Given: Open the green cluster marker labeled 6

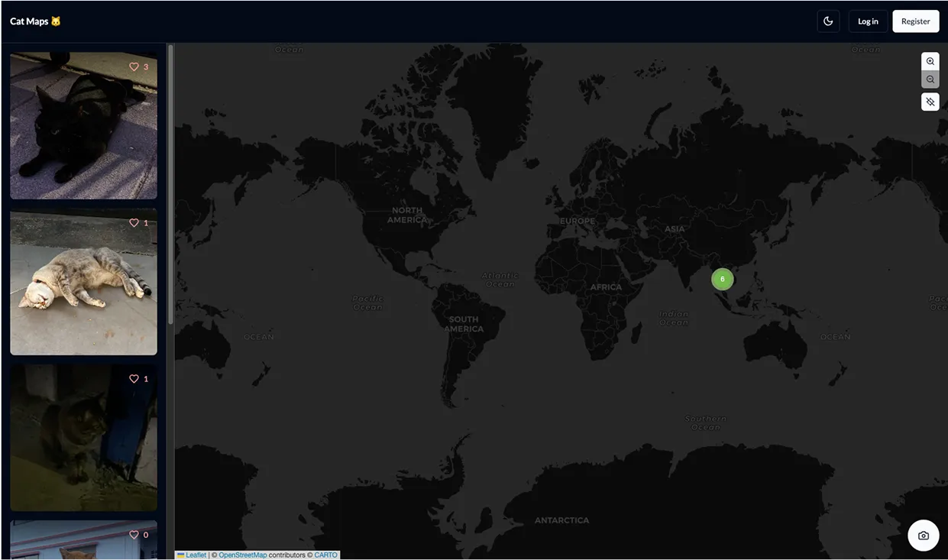Looking at the screenshot, I should point(722,279).
